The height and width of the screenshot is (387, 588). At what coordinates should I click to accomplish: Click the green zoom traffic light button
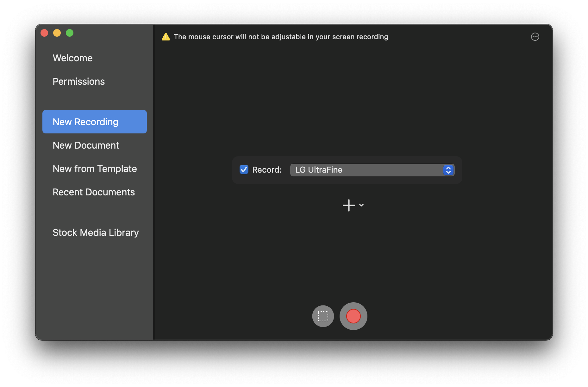[x=70, y=33]
